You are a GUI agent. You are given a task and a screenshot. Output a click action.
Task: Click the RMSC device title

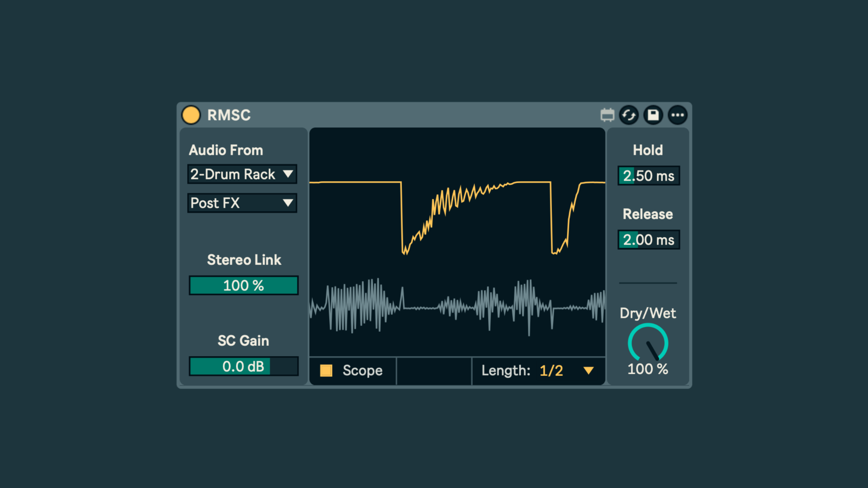229,115
